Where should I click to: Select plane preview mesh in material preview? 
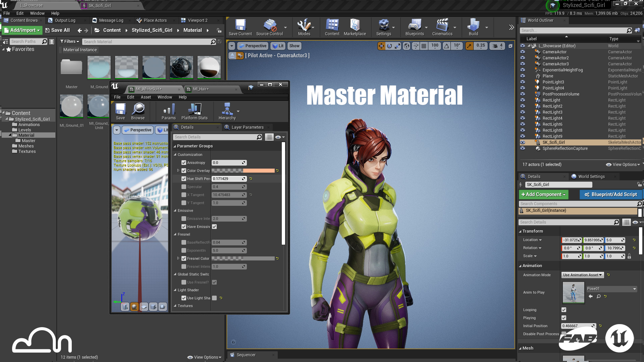point(144,307)
